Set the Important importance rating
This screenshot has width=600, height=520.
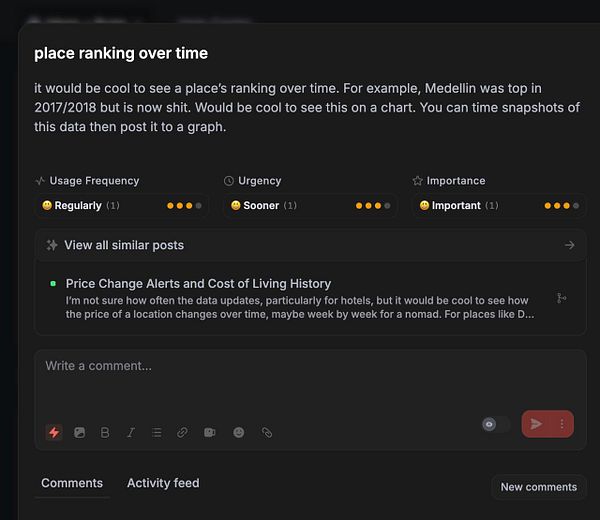(499, 205)
